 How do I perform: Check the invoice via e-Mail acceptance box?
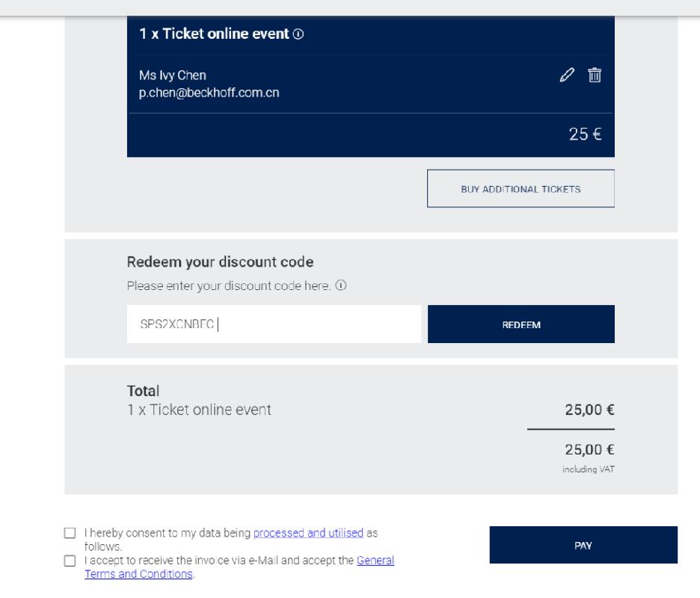tap(70, 560)
